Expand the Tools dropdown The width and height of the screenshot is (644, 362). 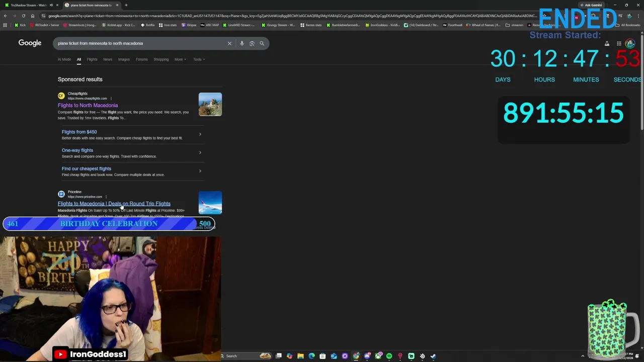pyautogui.click(x=199, y=59)
